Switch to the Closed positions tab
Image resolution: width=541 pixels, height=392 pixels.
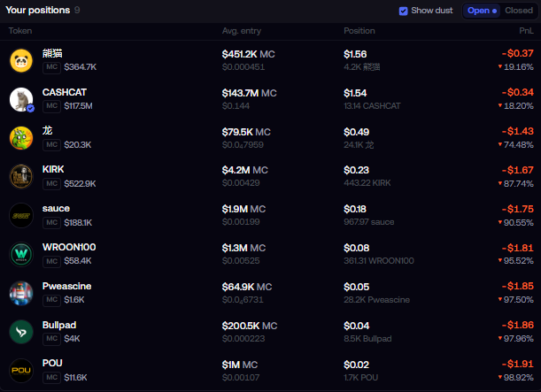pyautogui.click(x=519, y=11)
